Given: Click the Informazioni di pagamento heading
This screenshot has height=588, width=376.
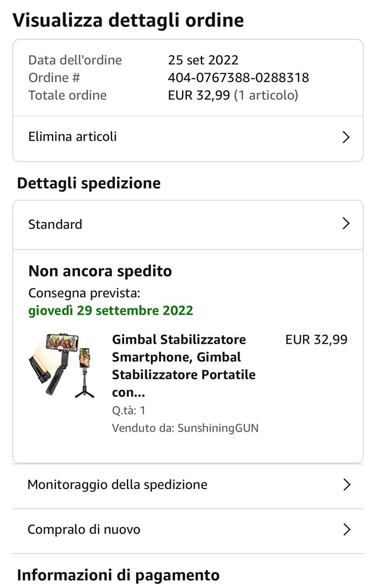Looking at the screenshot, I should [x=118, y=575].
